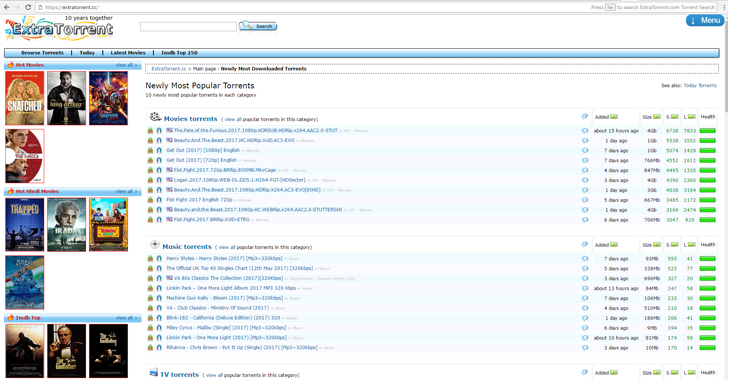Download torrent file for Official UK Top 40 Singles

tap(151, 268)
